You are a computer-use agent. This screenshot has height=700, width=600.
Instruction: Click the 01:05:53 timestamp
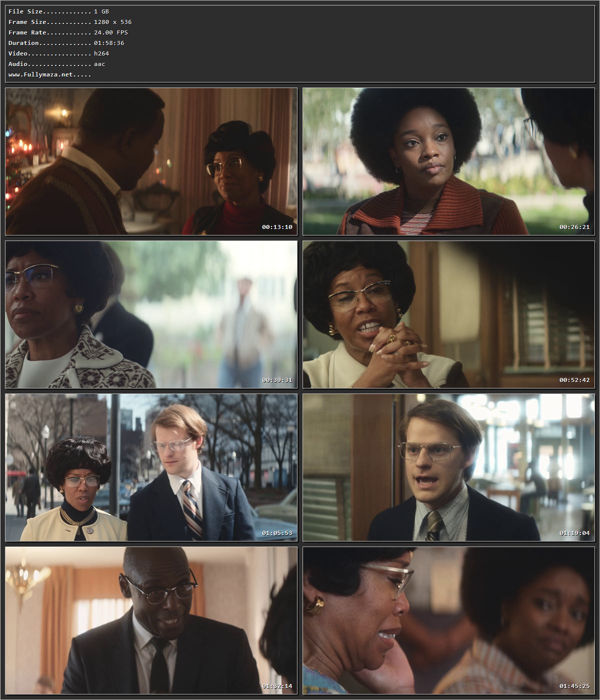[277, 533]
